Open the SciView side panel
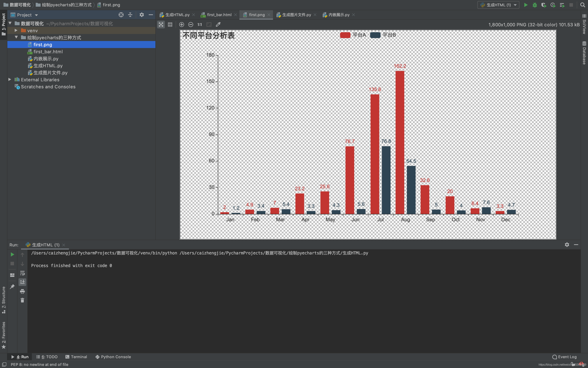The image size is (588, 368). point(584,24)
